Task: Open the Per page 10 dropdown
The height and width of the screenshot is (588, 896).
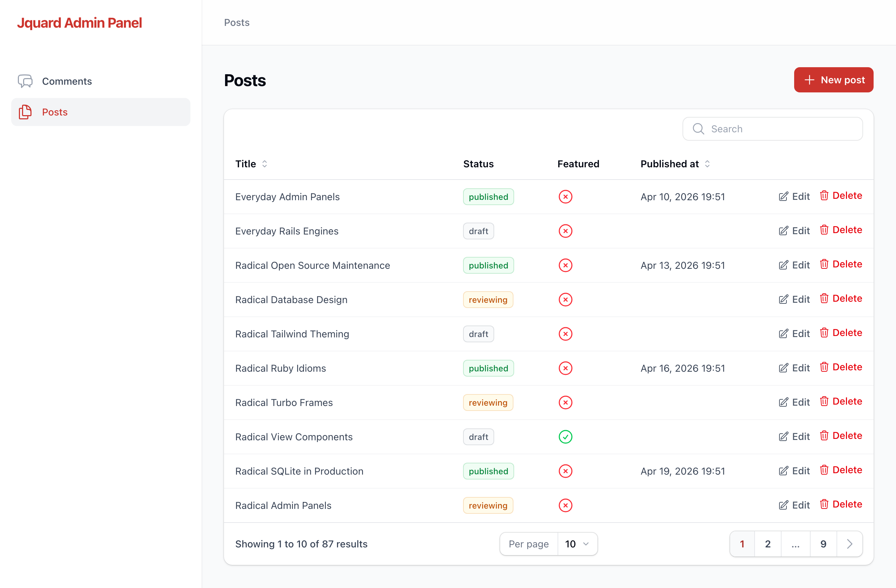Action: [x=577, y=544]
